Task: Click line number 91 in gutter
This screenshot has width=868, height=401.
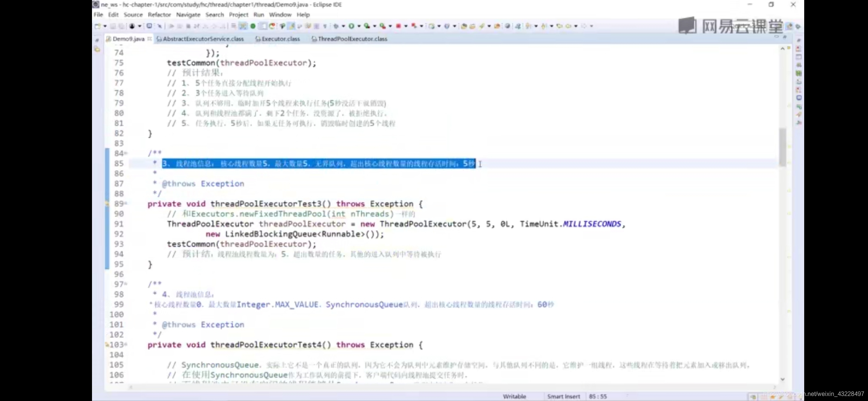Action: click(x=119, y=224)
